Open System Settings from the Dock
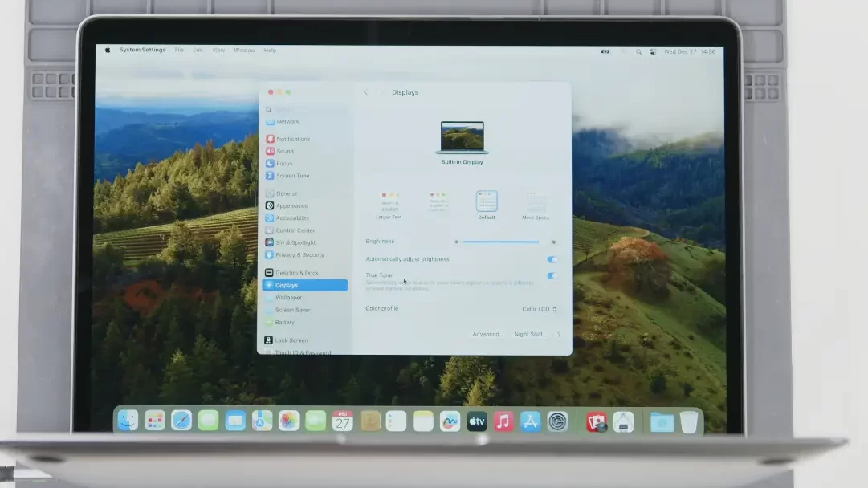Image resolution: width=868 pixels, height=488 pixels. tap(557, 421)
